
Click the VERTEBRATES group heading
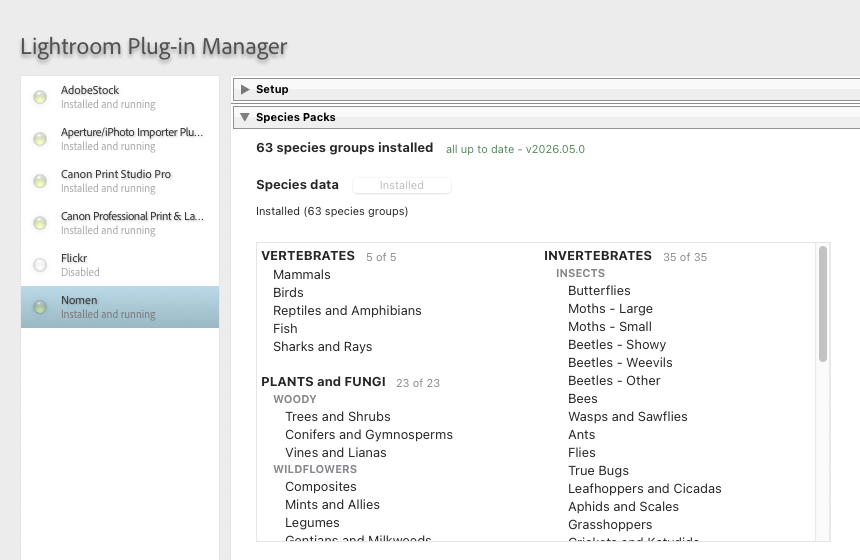click(308, 256)
